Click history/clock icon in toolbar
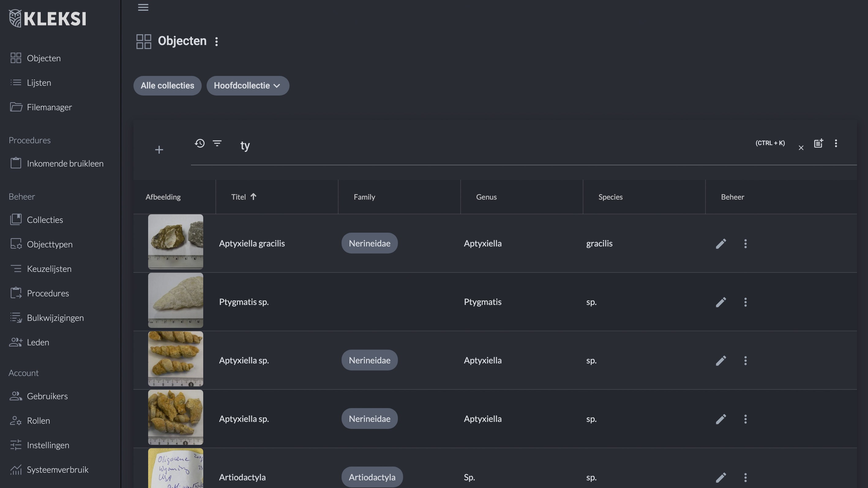Viewport: 868px width, 488px height. [199, 144]
